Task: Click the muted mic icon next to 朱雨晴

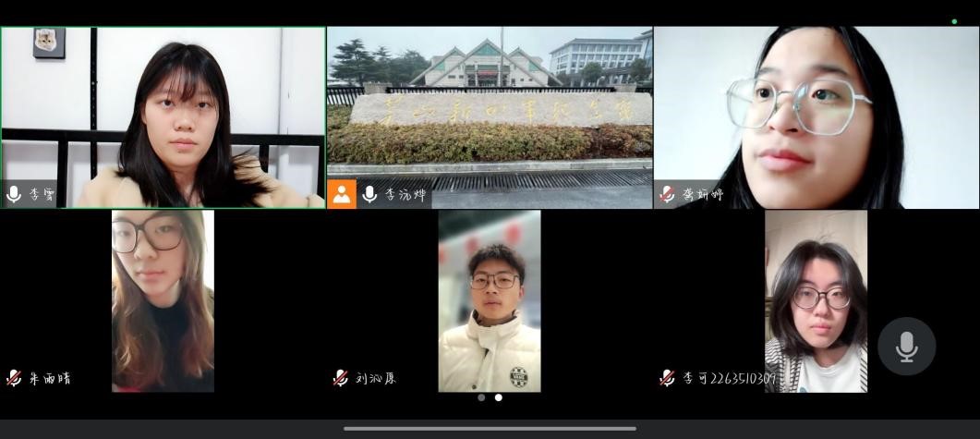Action: [14, 377]
